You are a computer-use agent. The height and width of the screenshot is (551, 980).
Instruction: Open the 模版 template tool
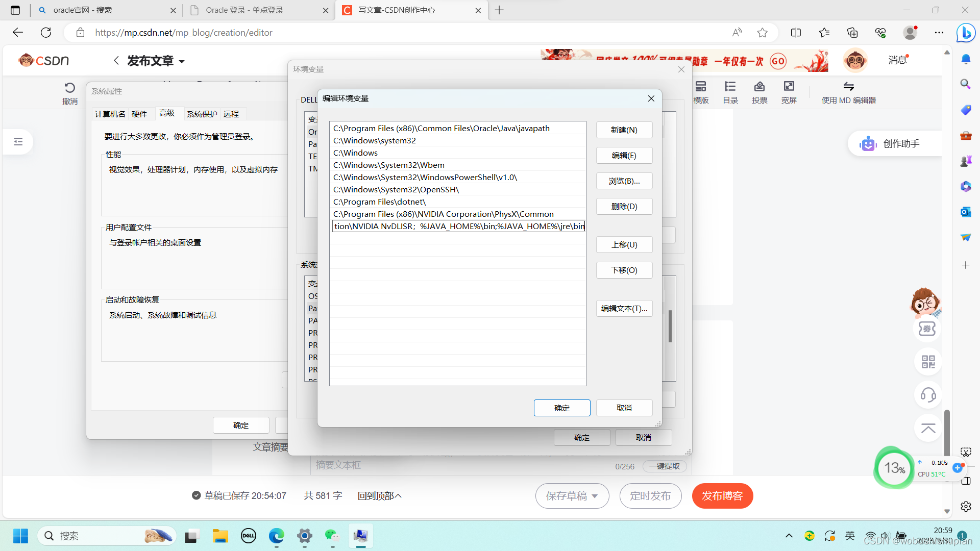[x=700, y=92]
